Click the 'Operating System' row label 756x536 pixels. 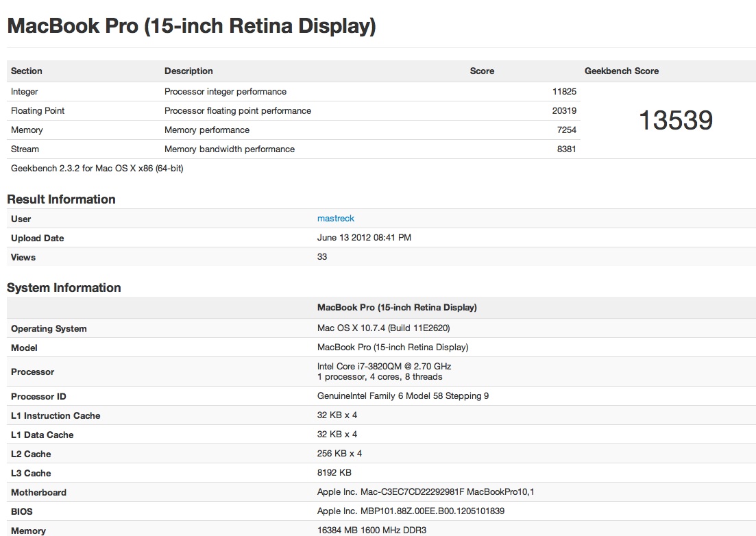(x=49, y=329)
